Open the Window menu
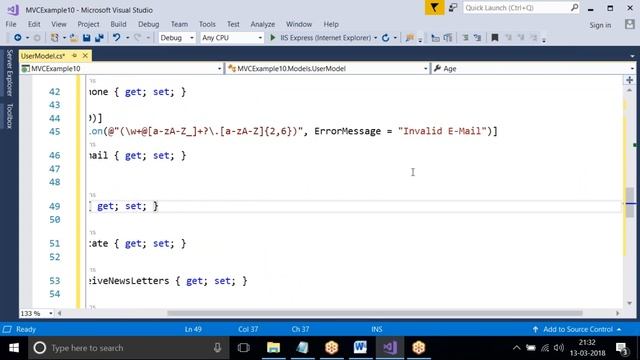Screen dimensions: 640x360 click(x=299, y=24)
